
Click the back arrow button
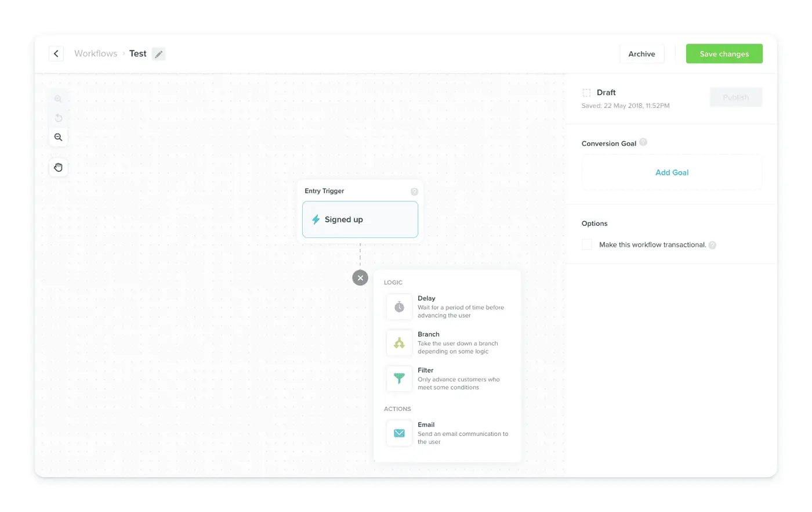pos(56,53)
